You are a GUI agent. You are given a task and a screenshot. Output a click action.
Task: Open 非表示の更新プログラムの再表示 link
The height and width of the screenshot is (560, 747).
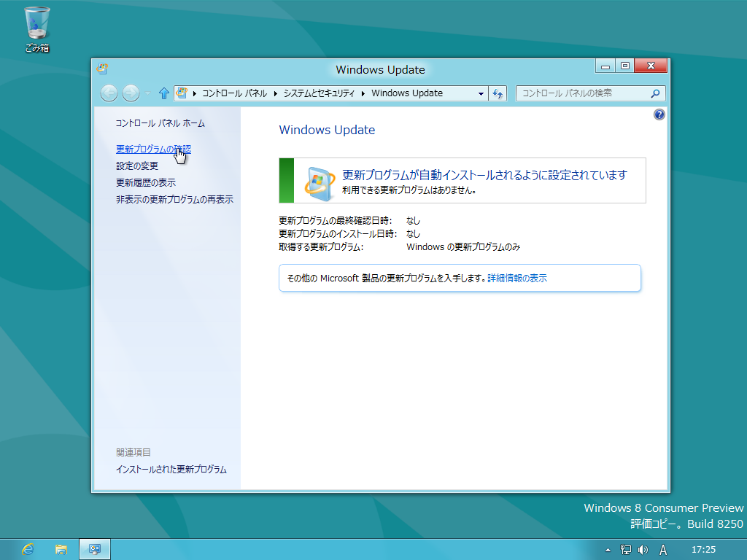point(174,200)
